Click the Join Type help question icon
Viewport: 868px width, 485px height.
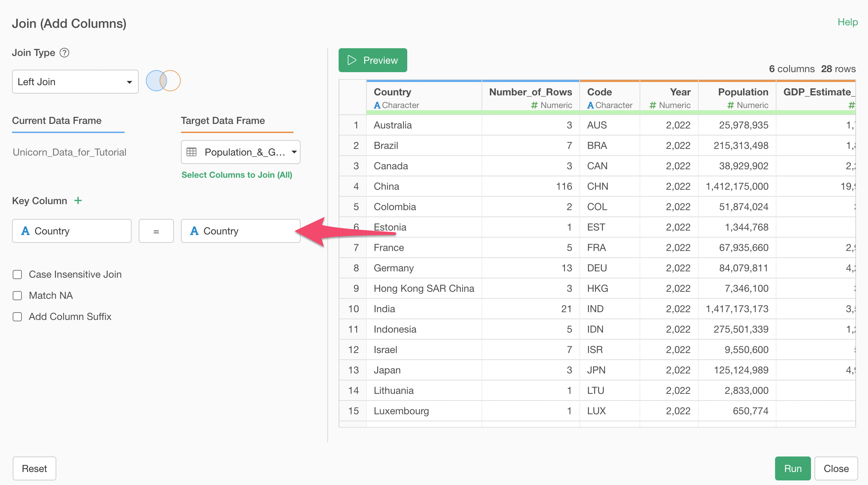pyautogui.click(x=64, y=53)
